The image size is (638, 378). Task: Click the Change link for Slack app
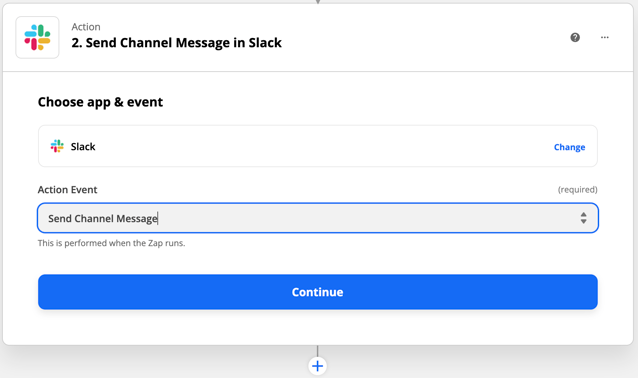(x=569, y=147)
